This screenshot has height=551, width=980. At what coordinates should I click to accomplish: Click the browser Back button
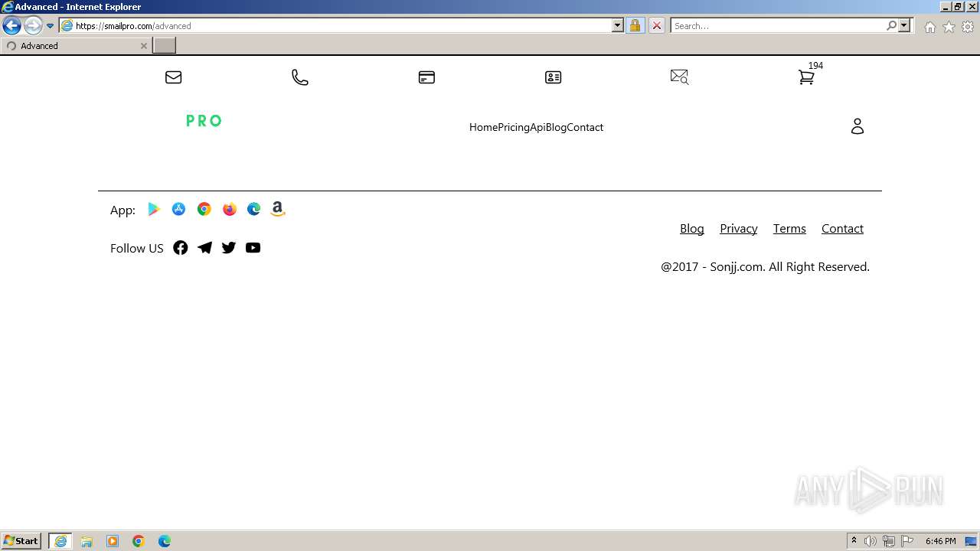[x=11, y=25]
